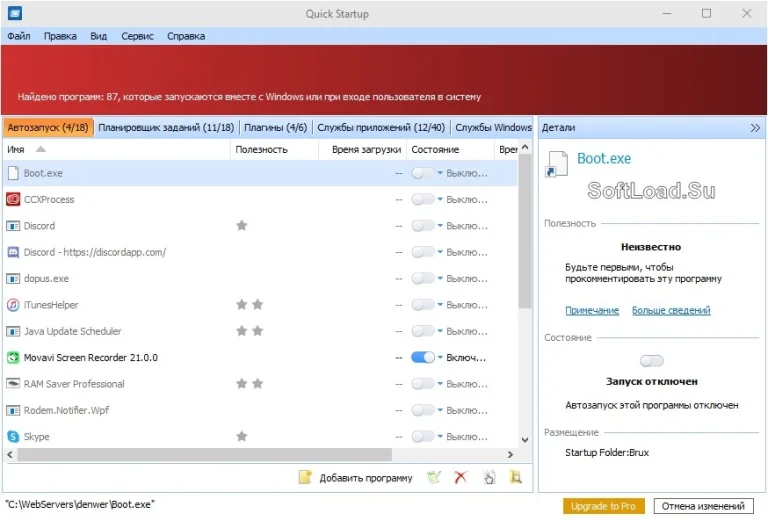
Task: Enable Discord autostart switch
Action: (423, 226)
